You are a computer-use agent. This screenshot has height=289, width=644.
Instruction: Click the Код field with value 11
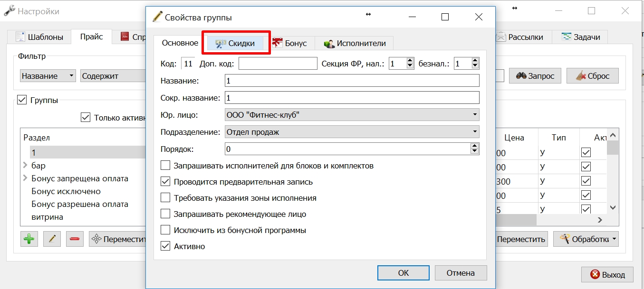coord(188,64)
